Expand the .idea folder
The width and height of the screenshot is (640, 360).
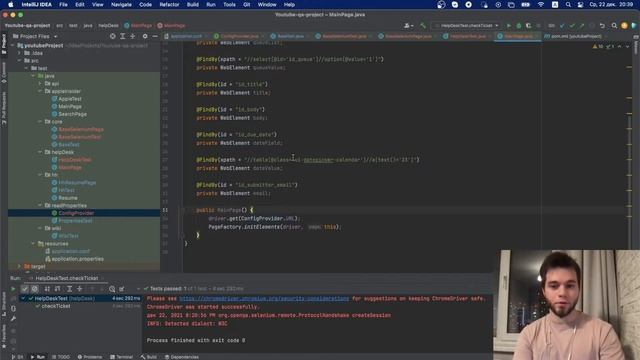[19, 53]
